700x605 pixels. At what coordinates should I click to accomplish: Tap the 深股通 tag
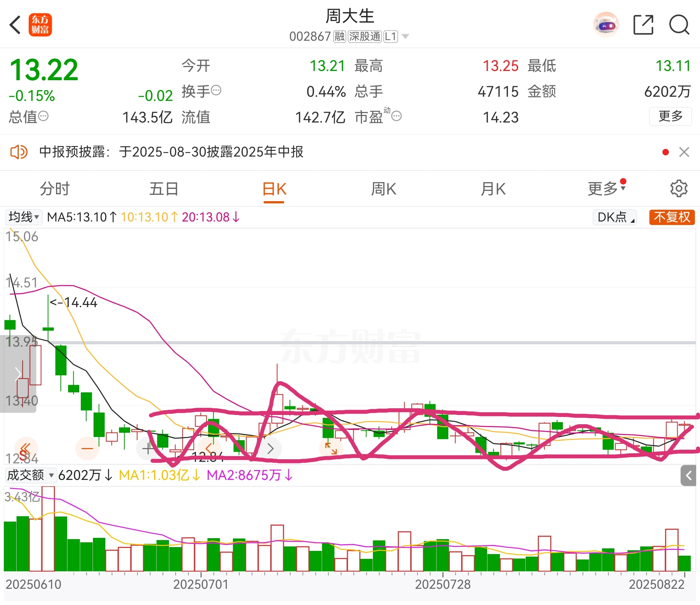click(x=365, y=36)
